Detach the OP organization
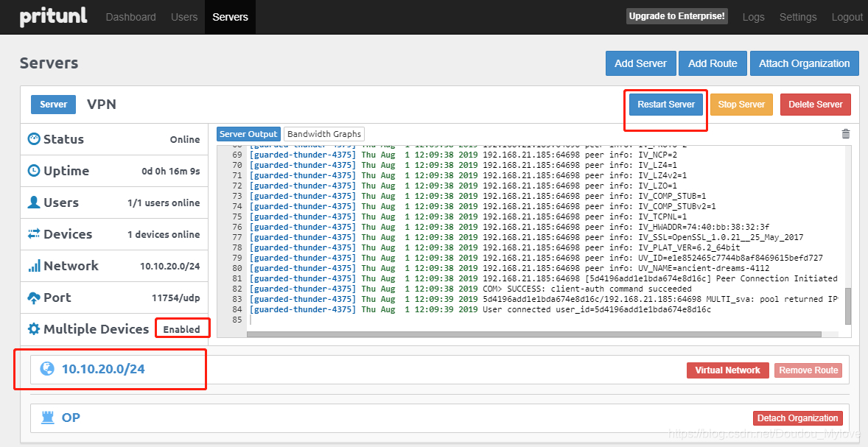868x447 pixels. point(798,418)
